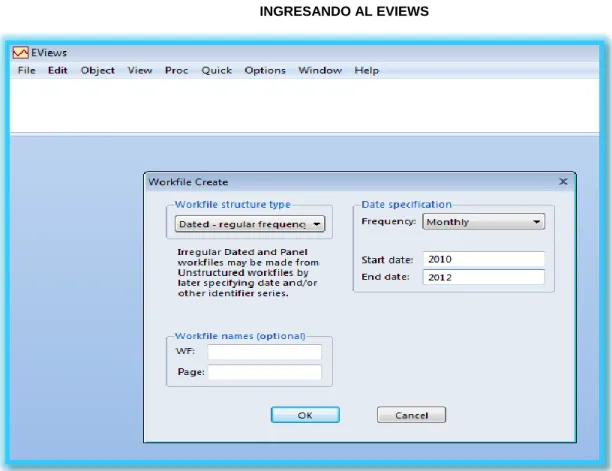612x471 pixels.
Task: Open the View menu
Action: pos(140,71)
